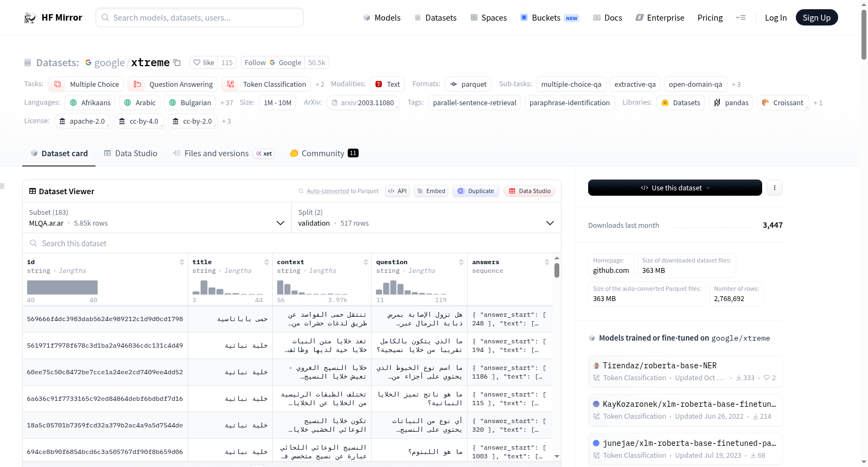
Task: Open arxiv:2003.11080 paper tag
Action: click(363, 103)
